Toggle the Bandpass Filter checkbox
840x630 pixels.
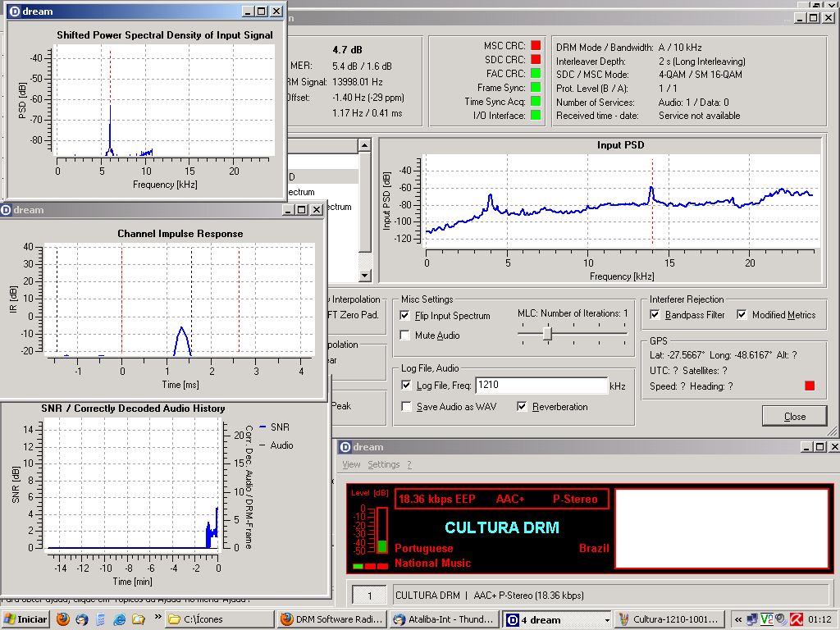655,314
